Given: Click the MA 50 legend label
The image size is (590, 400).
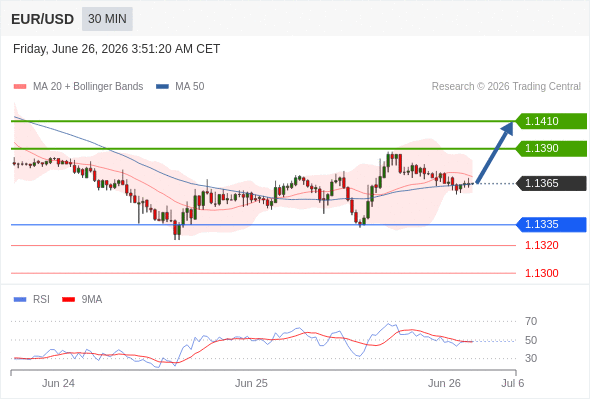Looking at the screenshot, I should coord(190,87).
